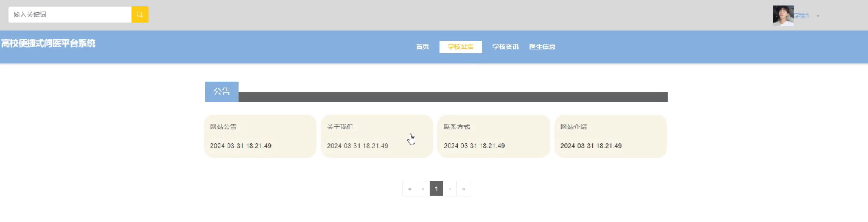Jump to first page with « button
The width and height of the screenshot is (868, 222).
[x=410, y=188]
